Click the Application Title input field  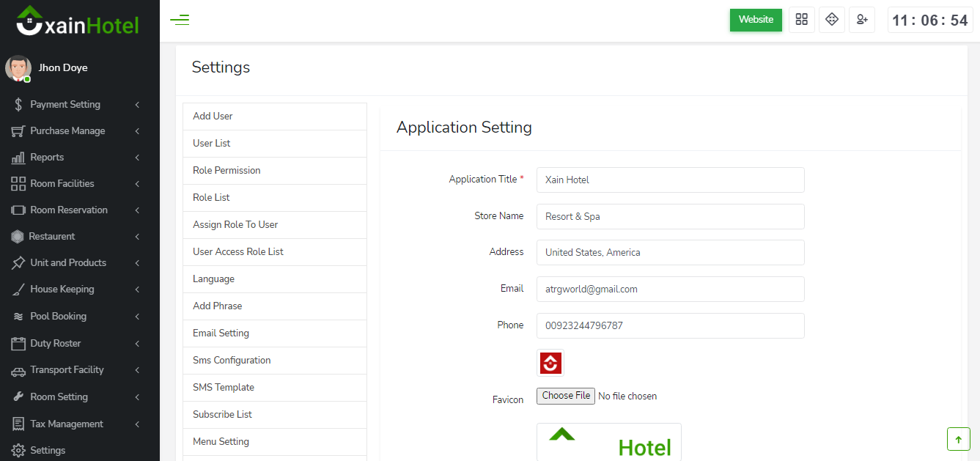pyautogui.click(x=670, y=180)
